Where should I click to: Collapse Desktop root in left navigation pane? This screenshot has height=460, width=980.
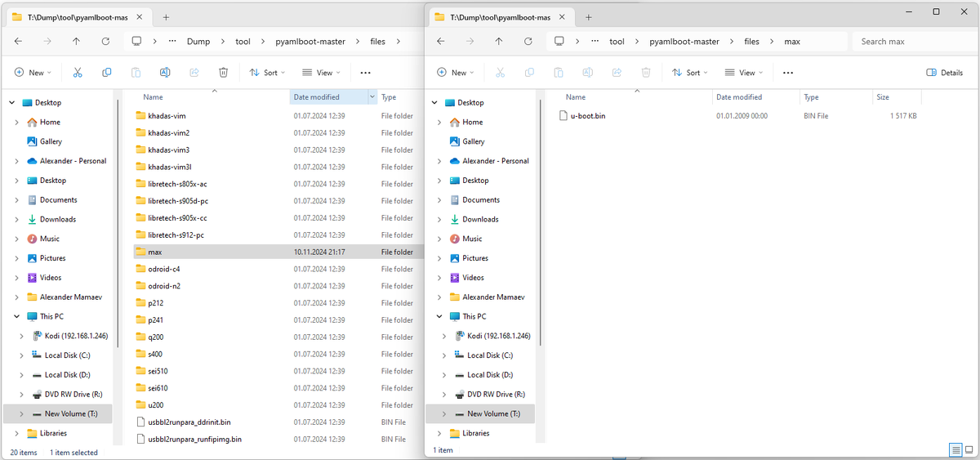tap(12, 103)
